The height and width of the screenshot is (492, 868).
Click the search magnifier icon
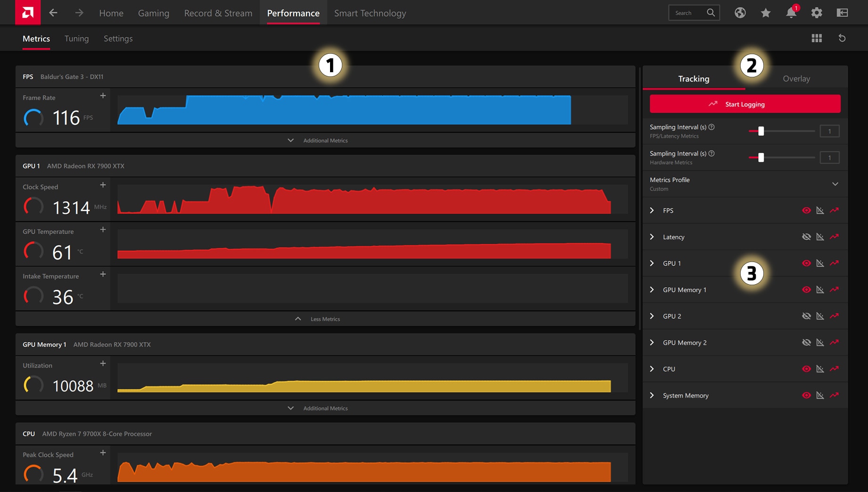tap(711, 13)
